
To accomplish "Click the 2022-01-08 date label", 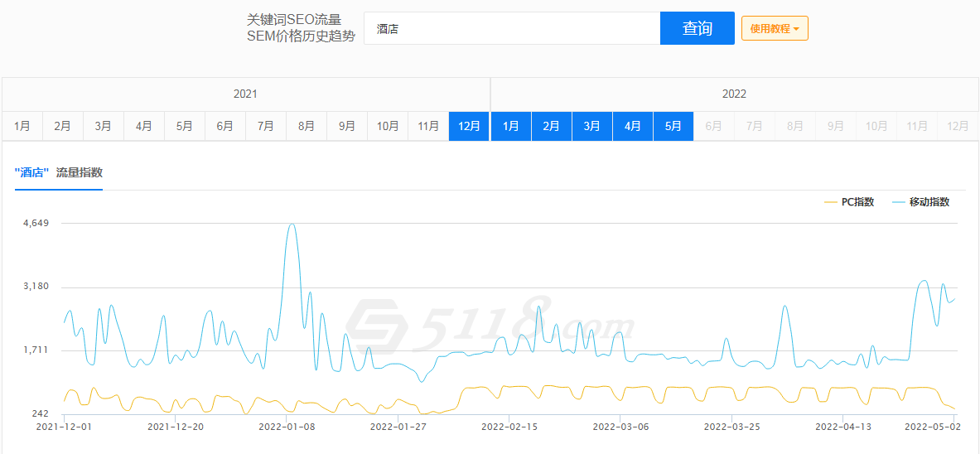I will pyautogui.click(x=287, y=427).
